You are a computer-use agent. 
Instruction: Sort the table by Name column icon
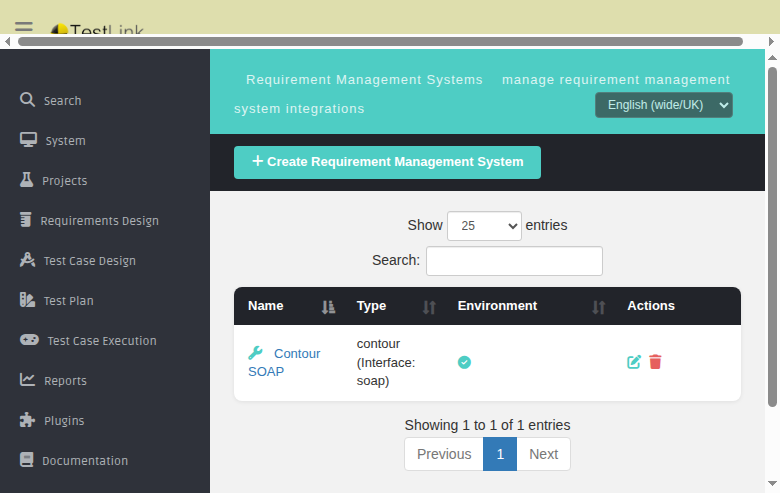click(328, 307)
